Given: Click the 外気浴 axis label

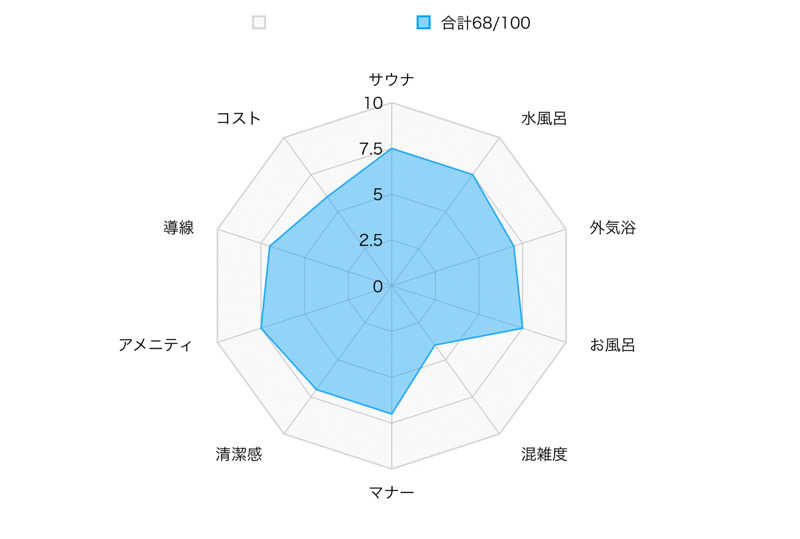Looking at the screenshot, I should pos(612,228).
